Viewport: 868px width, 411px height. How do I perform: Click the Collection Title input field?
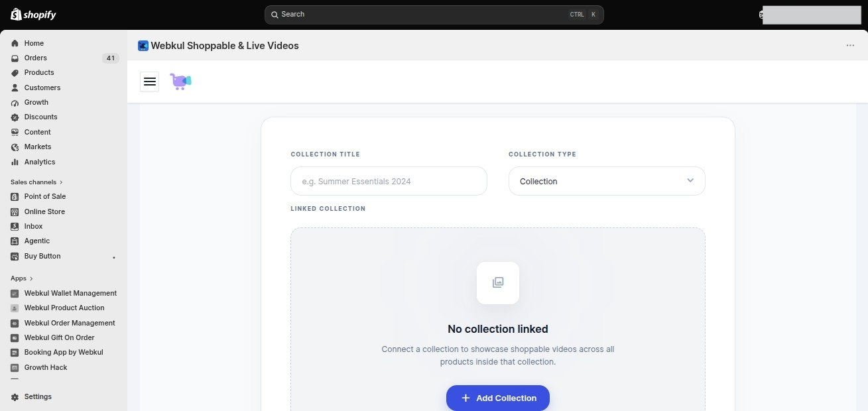pos(389,181)
